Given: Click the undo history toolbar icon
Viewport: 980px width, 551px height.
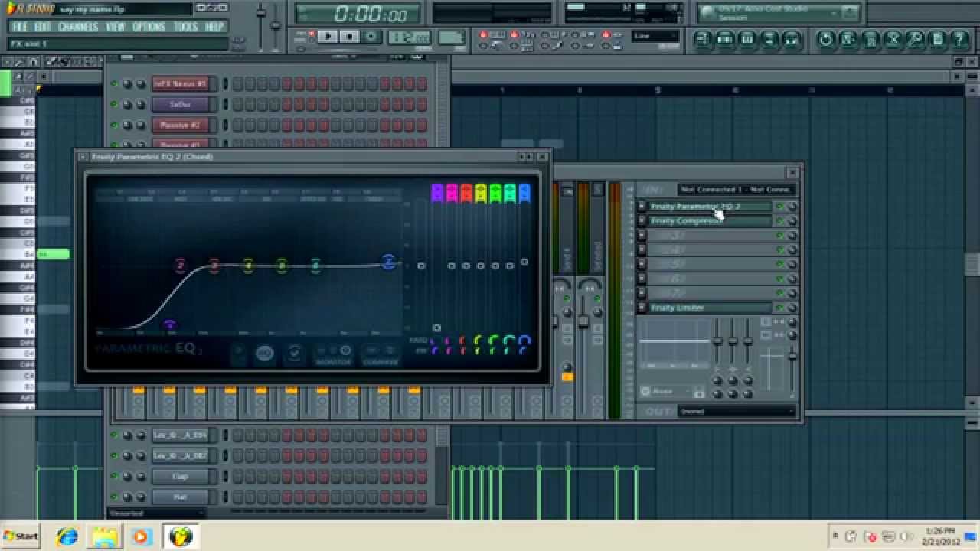Looking at the screenshot, I should pos(825,39).
